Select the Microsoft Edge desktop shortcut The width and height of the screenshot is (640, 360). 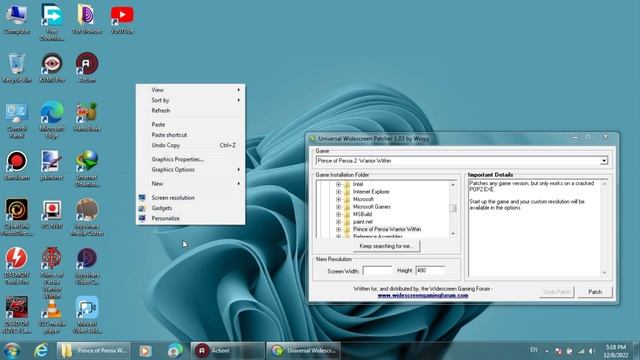pyautogui.click(x=52, y=120)
